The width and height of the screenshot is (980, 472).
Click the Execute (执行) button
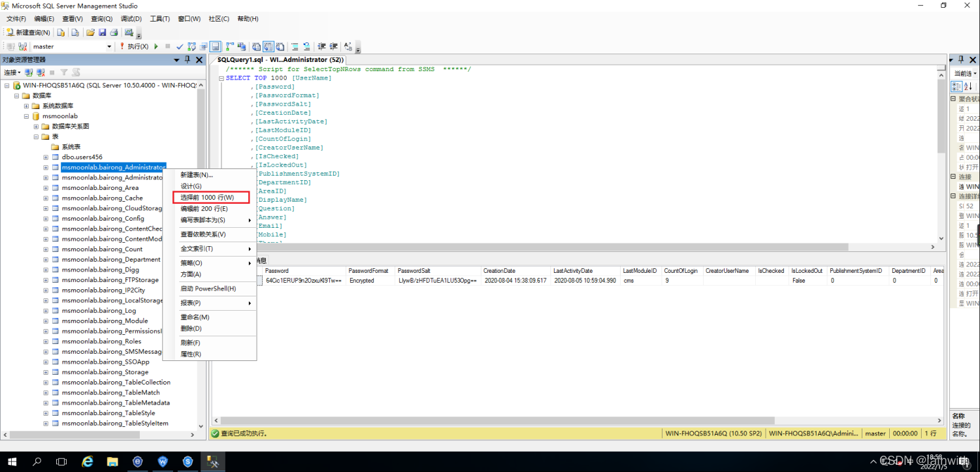pyautogui.click(x=134, y=46)
